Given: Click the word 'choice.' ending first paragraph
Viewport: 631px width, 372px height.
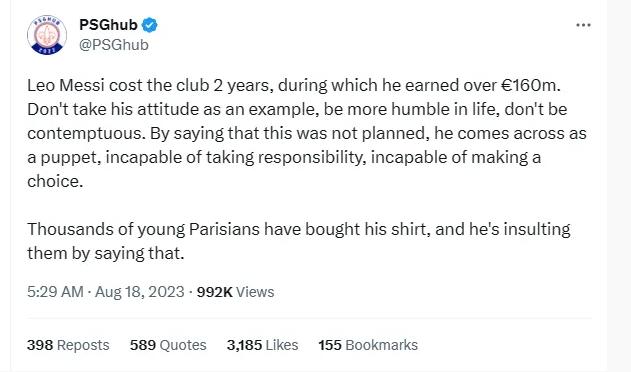Looking at the screenshot, I should (x=55, y=181).
